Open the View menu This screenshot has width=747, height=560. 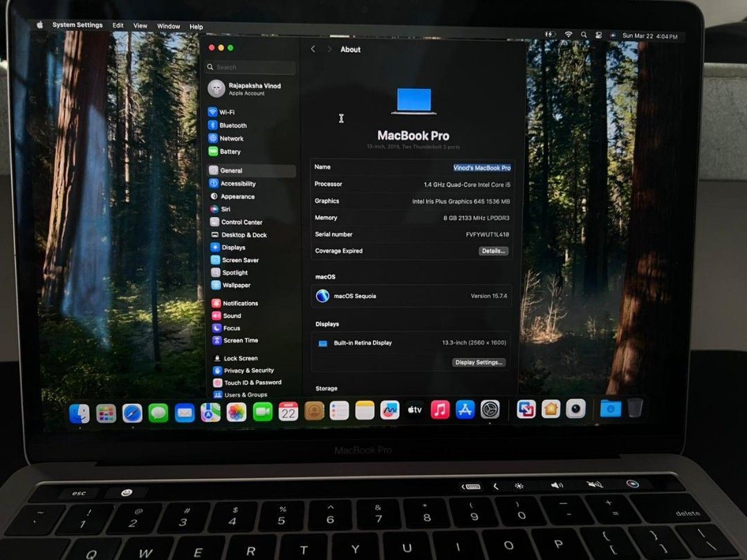(x=140, y=26)
